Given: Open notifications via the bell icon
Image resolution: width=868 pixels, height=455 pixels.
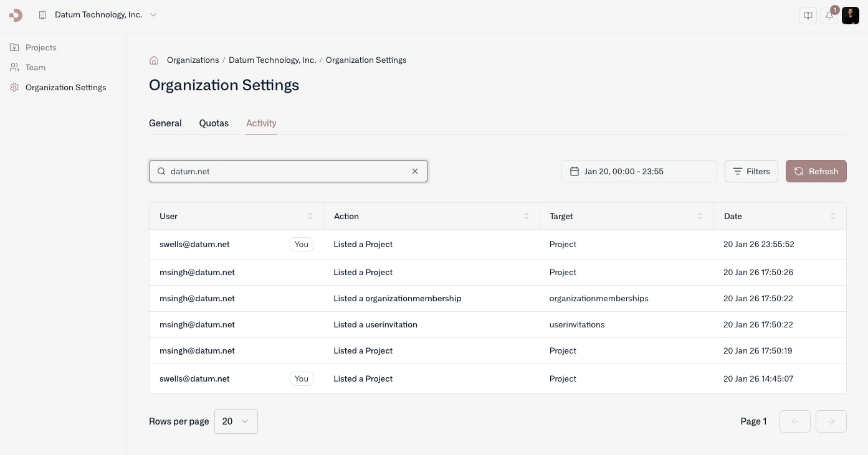Looking at the screenshot, I should [x=829, y=16].
